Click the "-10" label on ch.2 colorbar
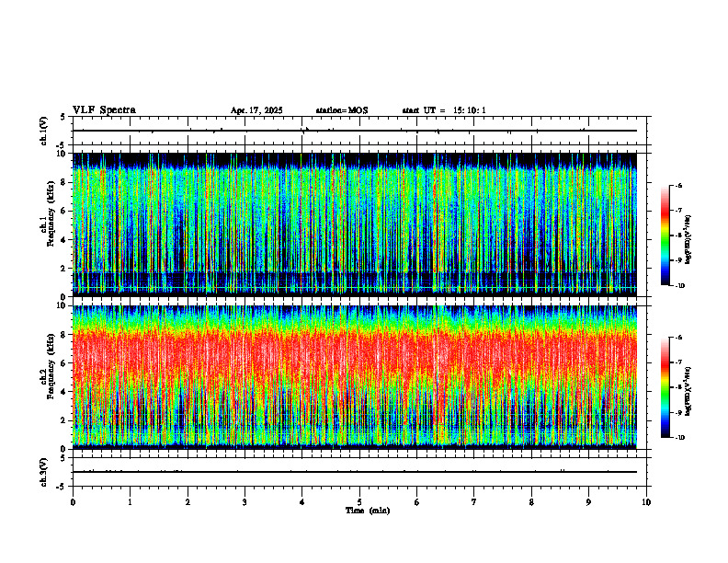 pos(680,438)
